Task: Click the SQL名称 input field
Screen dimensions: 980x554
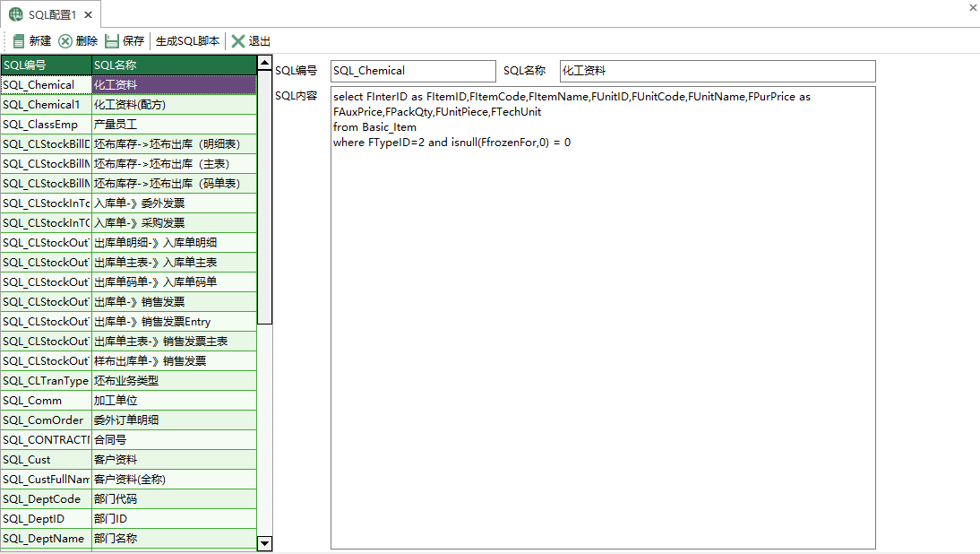Action: 718,72
